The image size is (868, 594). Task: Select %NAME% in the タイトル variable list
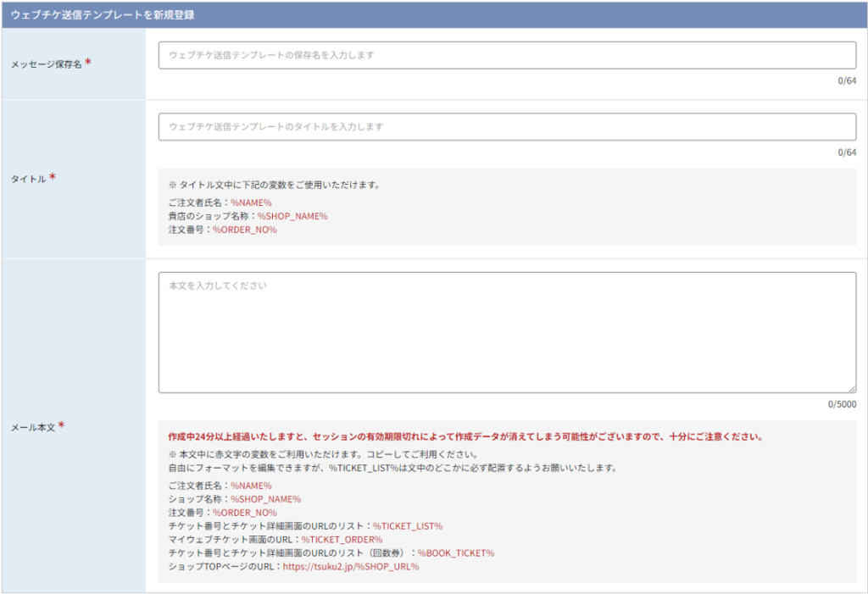(x=251, y=203)
